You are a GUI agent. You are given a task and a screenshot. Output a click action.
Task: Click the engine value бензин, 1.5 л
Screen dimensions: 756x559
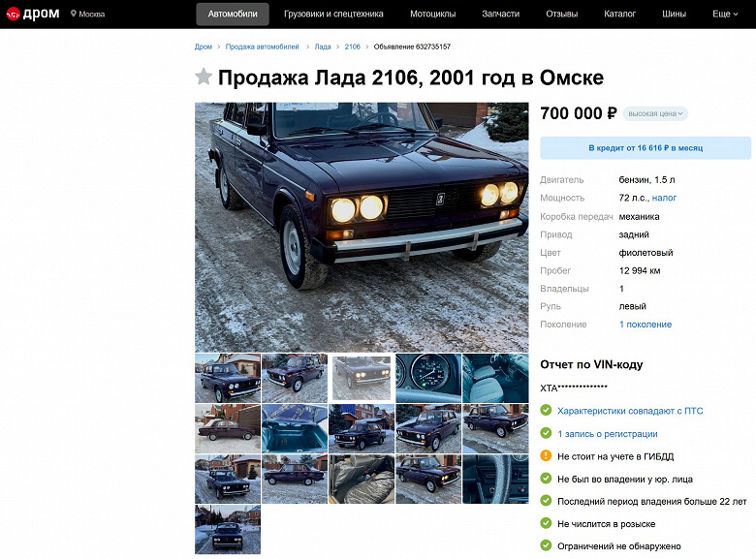(x=647, y=180)
